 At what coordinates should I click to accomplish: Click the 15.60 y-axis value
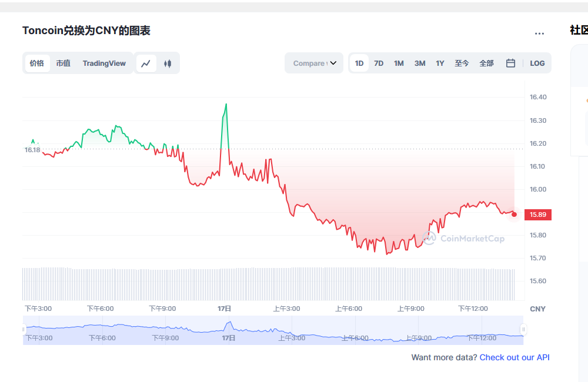538,281
